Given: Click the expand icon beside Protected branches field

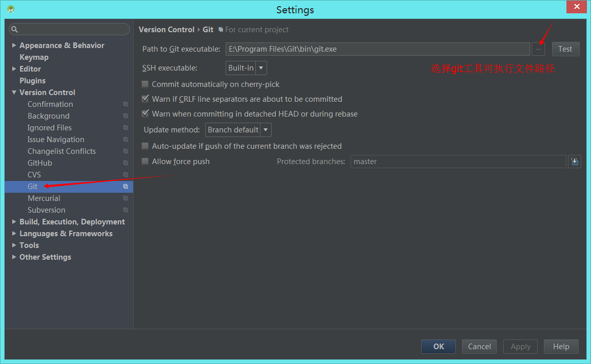Looking at the screenshot, I should pyautogui.click(x=575, y=162).
